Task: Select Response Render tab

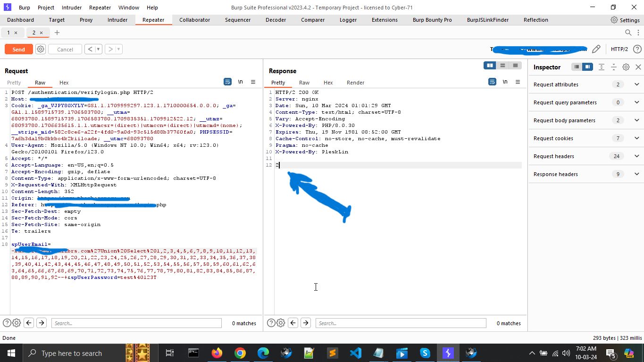Action: [355, 83]
